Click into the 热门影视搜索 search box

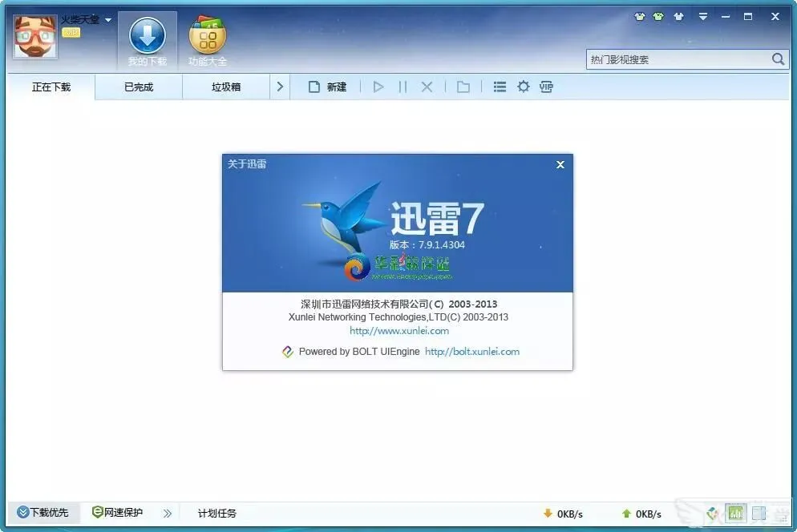tap(678, 59)
